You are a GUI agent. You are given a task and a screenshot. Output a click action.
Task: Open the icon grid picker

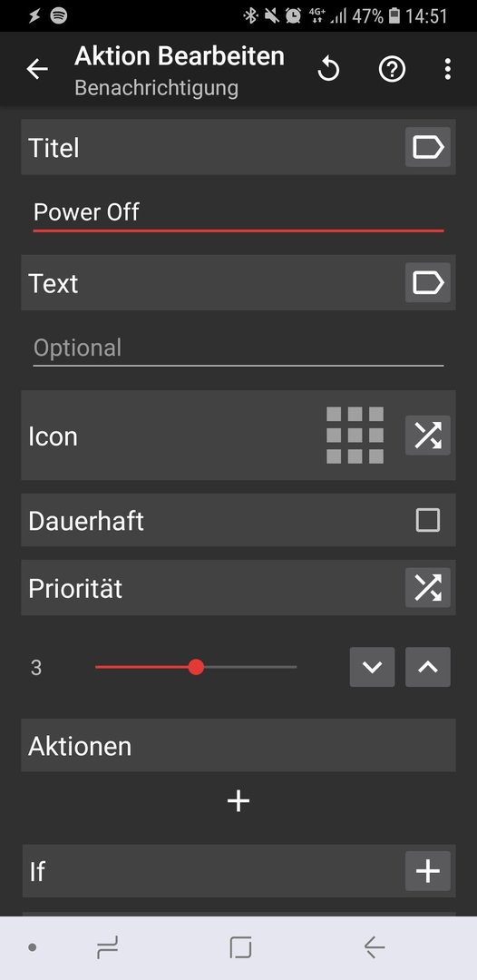click(355, 435)
